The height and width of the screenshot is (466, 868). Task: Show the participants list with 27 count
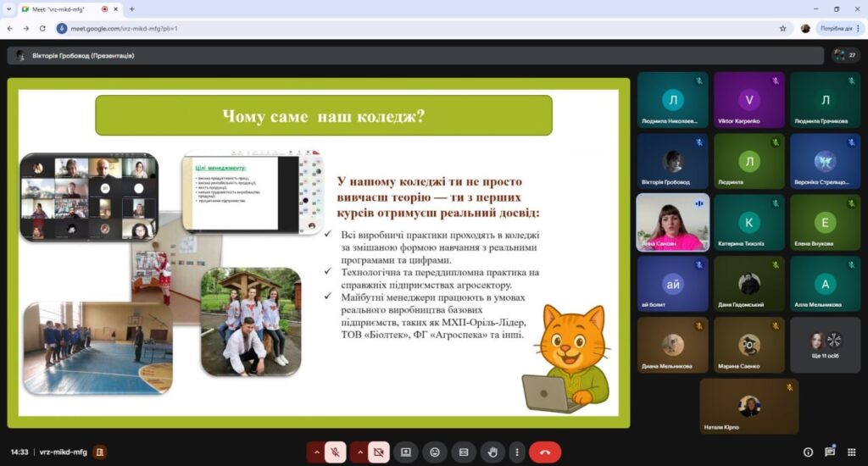coord(845,55)
